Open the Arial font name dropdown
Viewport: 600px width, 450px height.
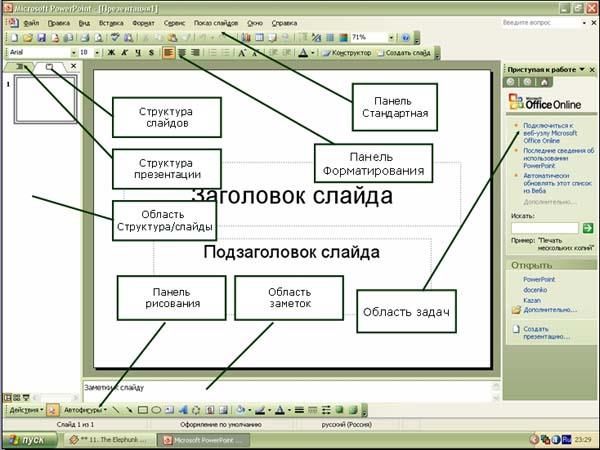73,53
